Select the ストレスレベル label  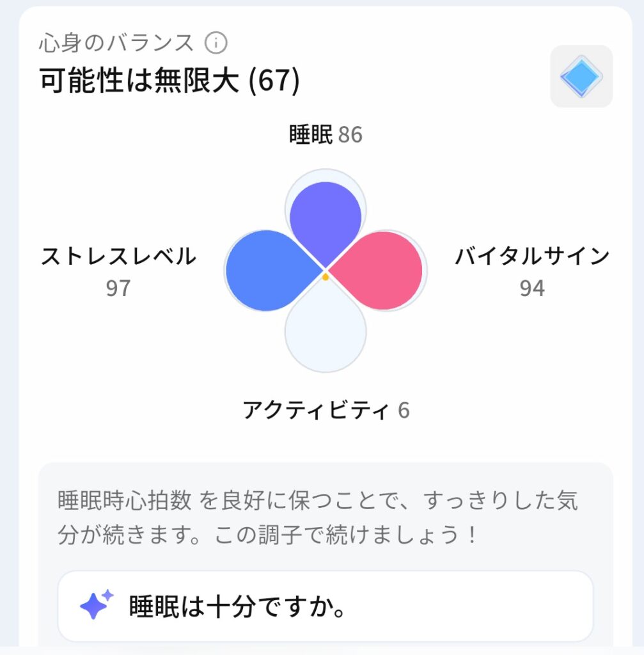[118, 257]
